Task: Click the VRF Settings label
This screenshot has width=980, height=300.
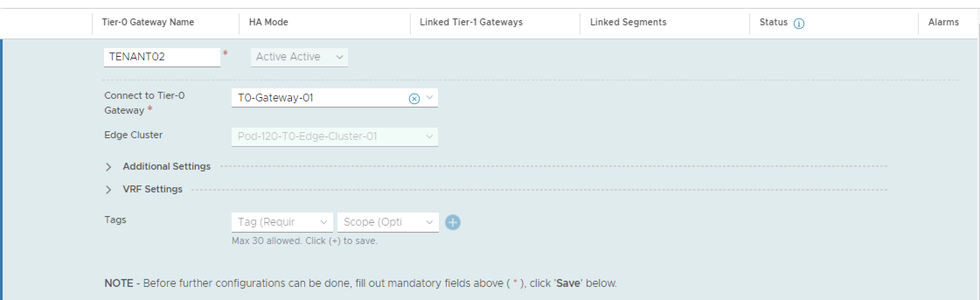Action: 153,189
